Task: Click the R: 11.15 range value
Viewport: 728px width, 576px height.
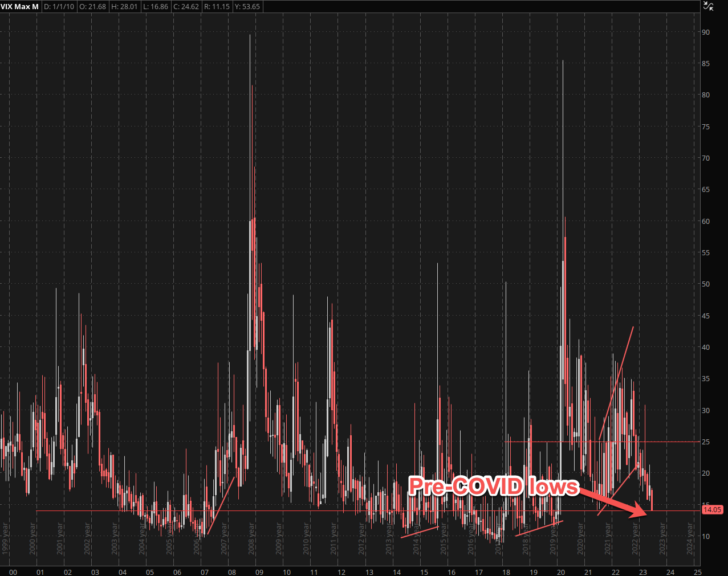Action: 217,7
